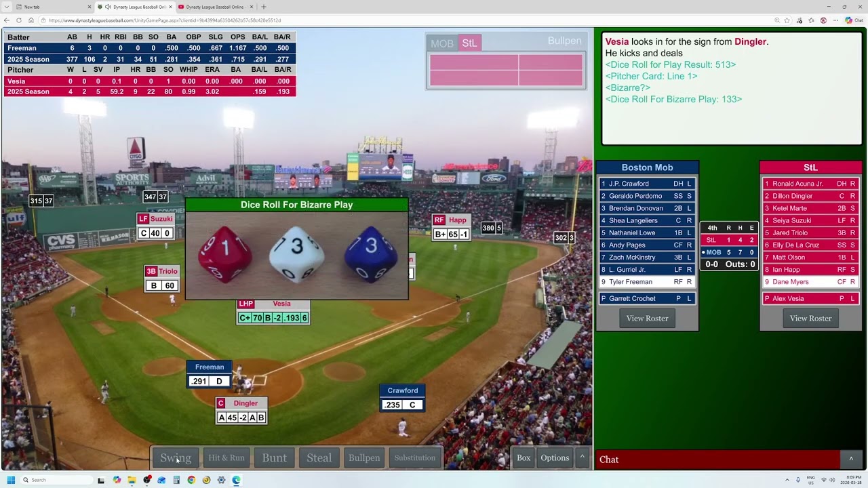Open a new browser tab

click(264, 7)
